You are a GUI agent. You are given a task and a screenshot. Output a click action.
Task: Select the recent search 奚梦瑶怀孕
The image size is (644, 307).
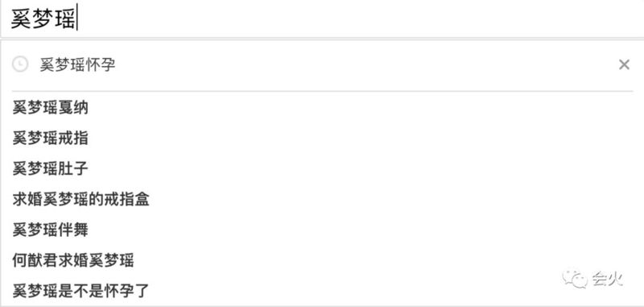pos(77,65)
